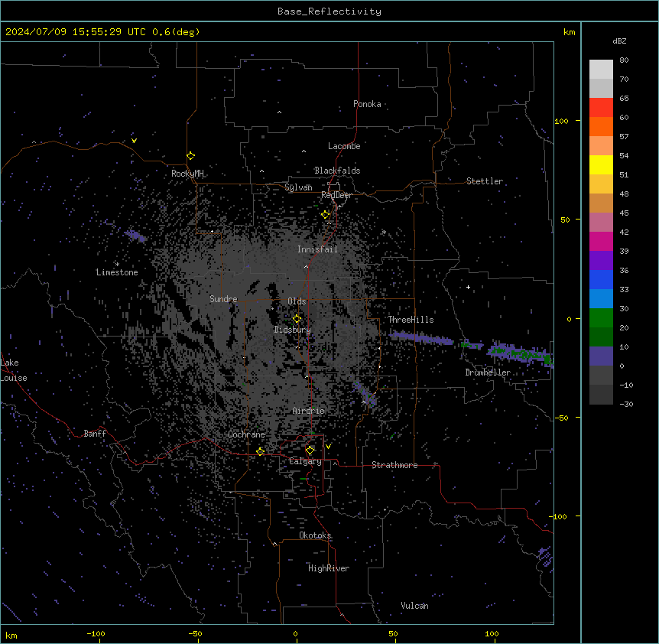
Task: Click the yellow 54 dBZ legend swatch
Action: click(601, 164)
